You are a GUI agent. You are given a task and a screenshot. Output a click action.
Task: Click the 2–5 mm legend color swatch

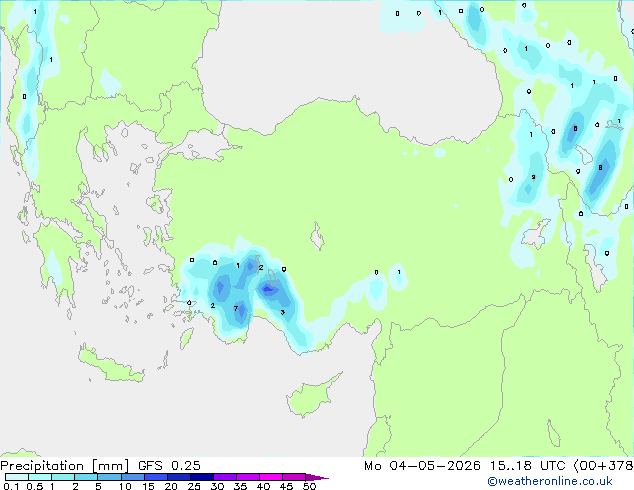click(86, 477)
